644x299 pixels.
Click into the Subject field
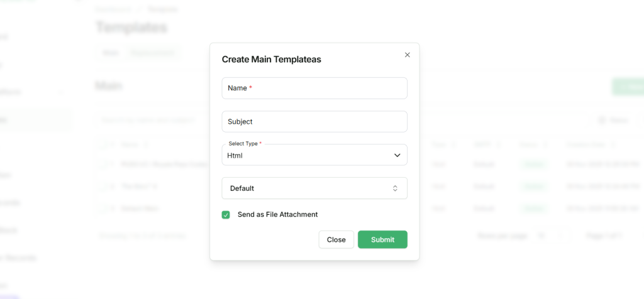tap(314, 122)
